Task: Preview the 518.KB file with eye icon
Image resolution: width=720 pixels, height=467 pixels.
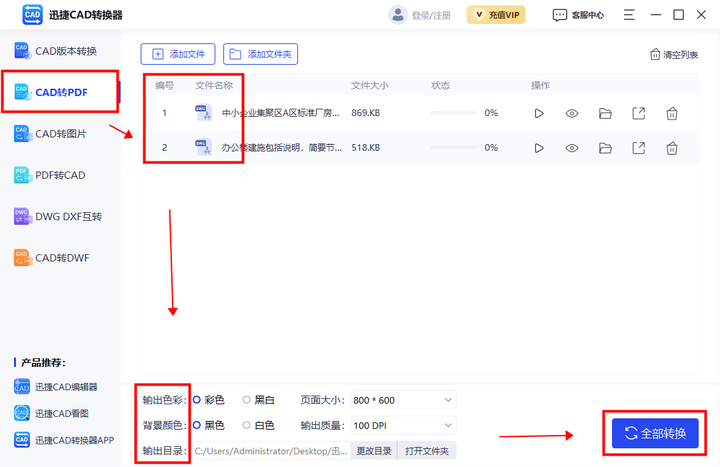Action: coord(572,148)
